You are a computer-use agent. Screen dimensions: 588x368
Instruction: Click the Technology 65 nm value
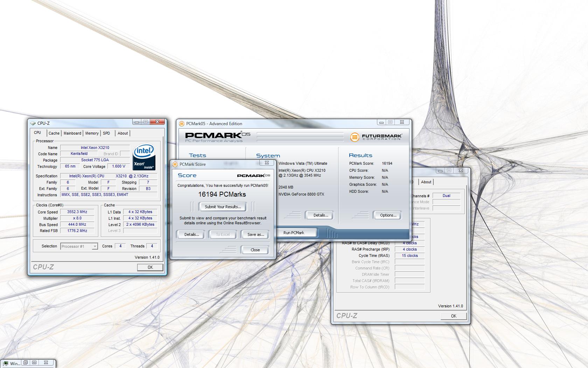pyautogui.click(x=70, y=166)
